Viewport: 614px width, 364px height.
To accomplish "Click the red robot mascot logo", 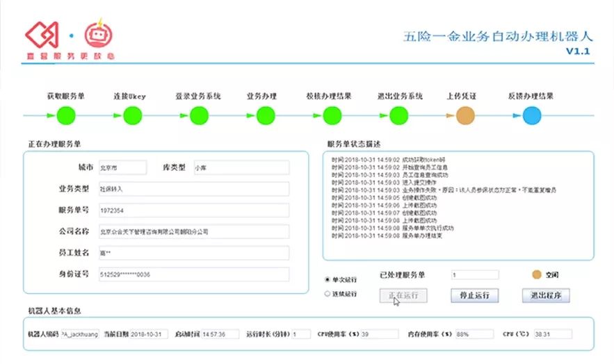I will click(98, 33).
